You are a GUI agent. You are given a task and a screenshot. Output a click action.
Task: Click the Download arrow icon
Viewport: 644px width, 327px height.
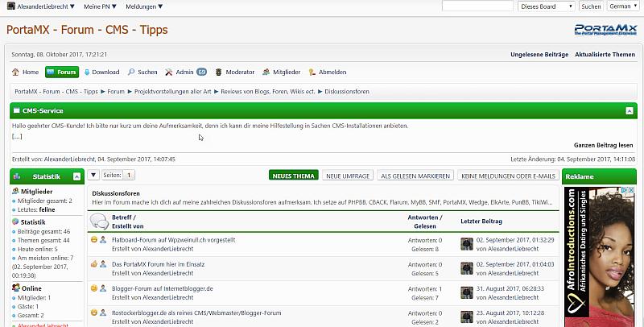pos(87,72)
